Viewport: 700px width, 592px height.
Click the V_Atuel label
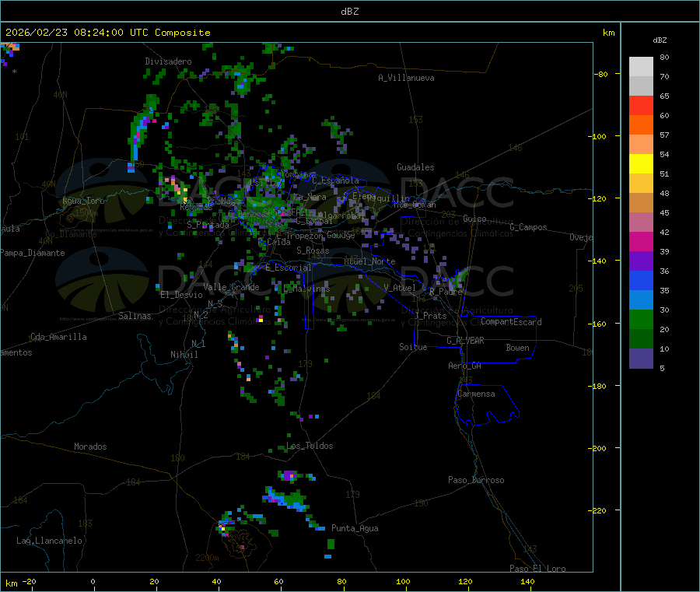[400, 288]
